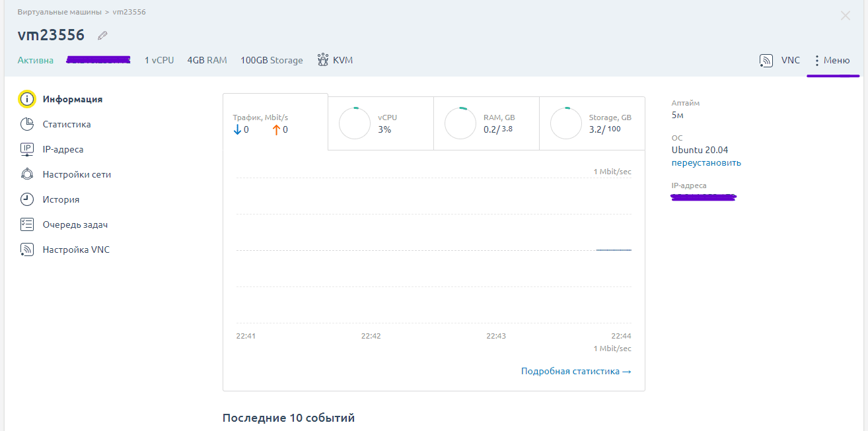The image size is (868, 431).
Task: Click the Информация info icon in sidebar
Action: [x=26, y=99]
